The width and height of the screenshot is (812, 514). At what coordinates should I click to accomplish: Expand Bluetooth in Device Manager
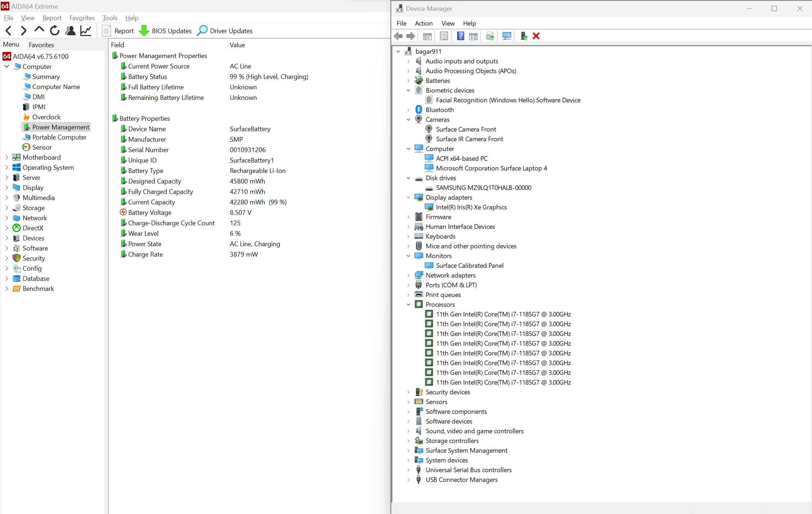(x=408, y=110)
